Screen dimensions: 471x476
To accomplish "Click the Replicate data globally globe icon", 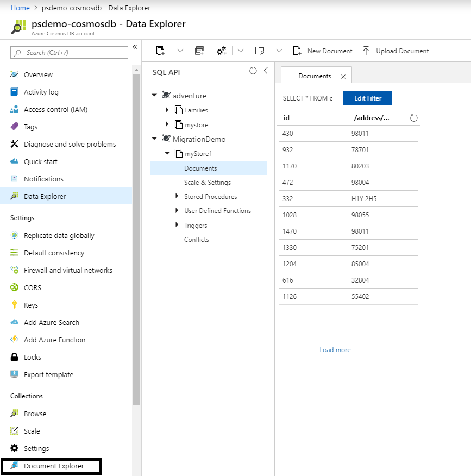I will [x=14, y=235].
